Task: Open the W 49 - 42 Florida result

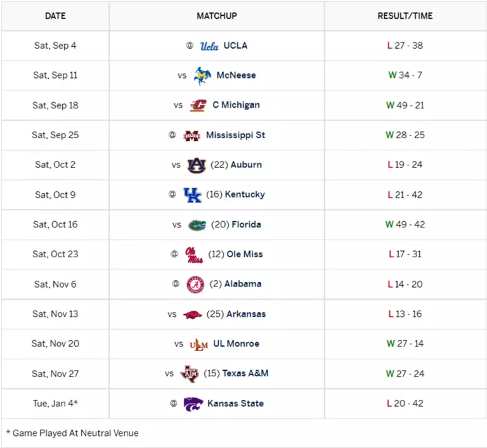Action: click(405, 224)
